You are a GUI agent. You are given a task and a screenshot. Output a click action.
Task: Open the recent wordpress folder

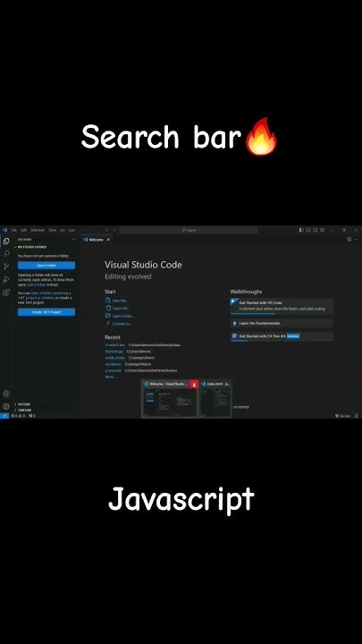tap(114, 364)
